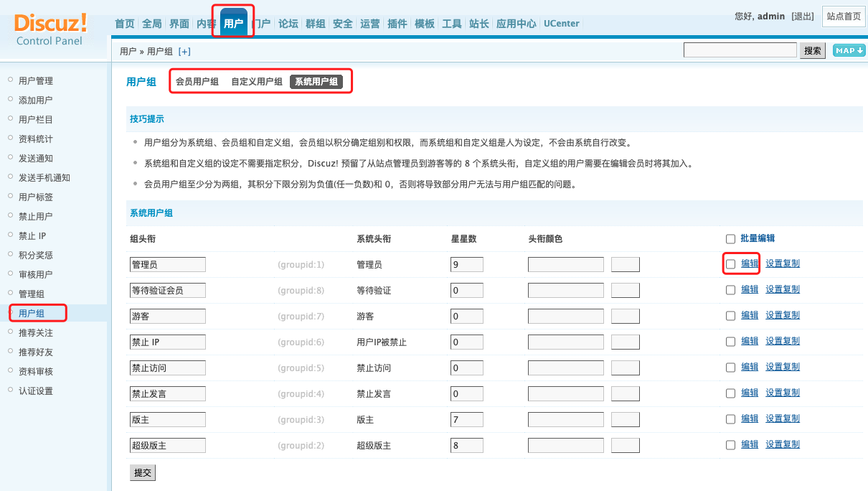The height and width of the screenshot is (491, 868).
Task: Click the Discuz! Control Panel logo
Action: pos(50,29)
